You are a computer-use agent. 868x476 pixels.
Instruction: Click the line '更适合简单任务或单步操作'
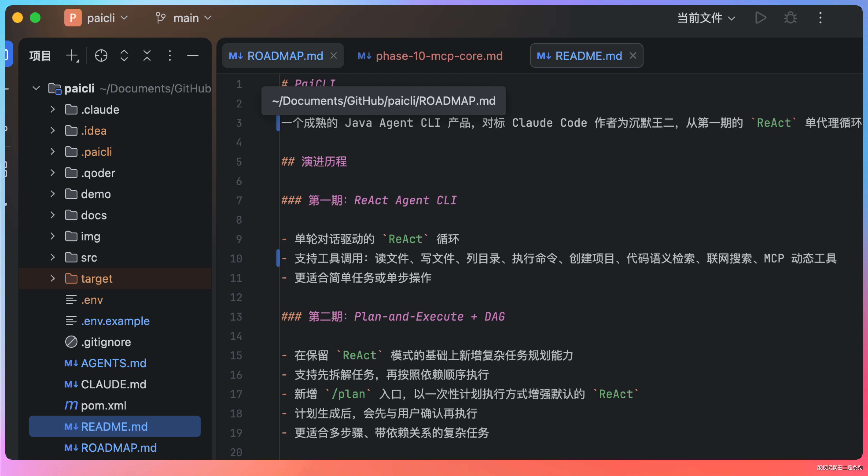click(x=363, y=278)
